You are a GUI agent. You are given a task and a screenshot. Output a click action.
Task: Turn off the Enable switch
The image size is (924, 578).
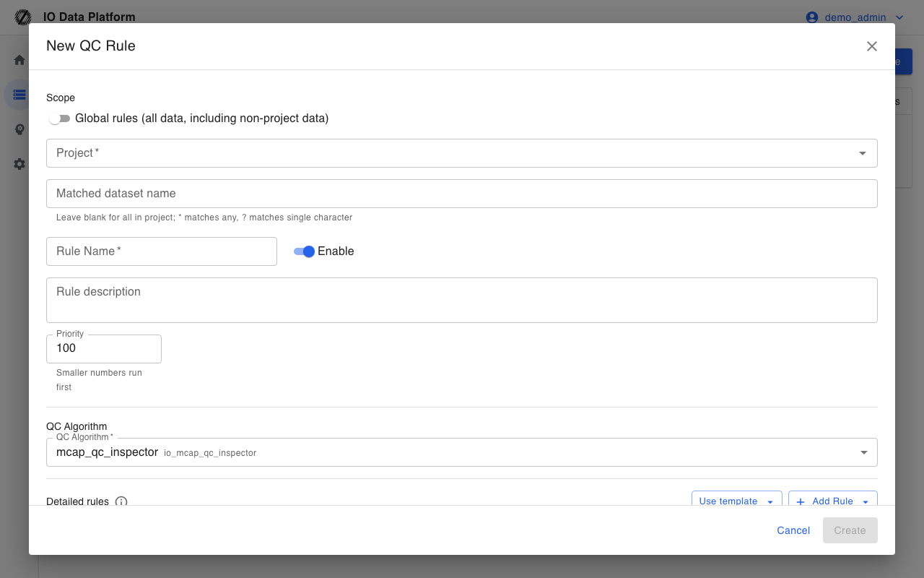[x=304, y=251]
